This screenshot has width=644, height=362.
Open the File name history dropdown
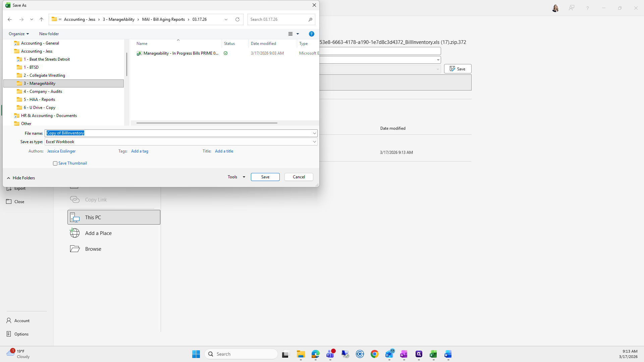314,133
